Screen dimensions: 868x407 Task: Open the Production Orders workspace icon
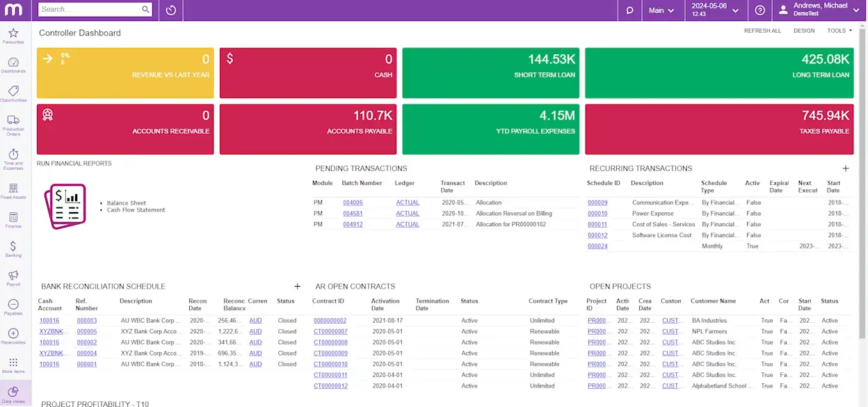tap(13, 121)
